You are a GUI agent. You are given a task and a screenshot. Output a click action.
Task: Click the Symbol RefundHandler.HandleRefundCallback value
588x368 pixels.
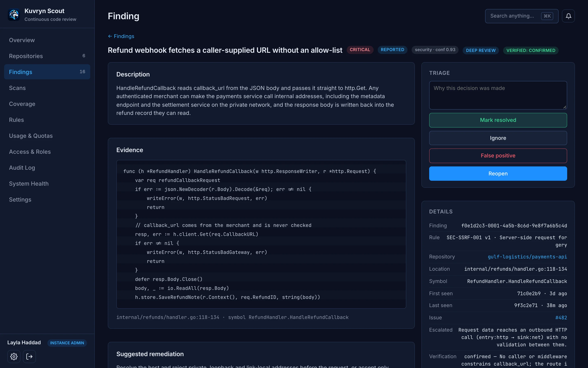tap(517, 281)
